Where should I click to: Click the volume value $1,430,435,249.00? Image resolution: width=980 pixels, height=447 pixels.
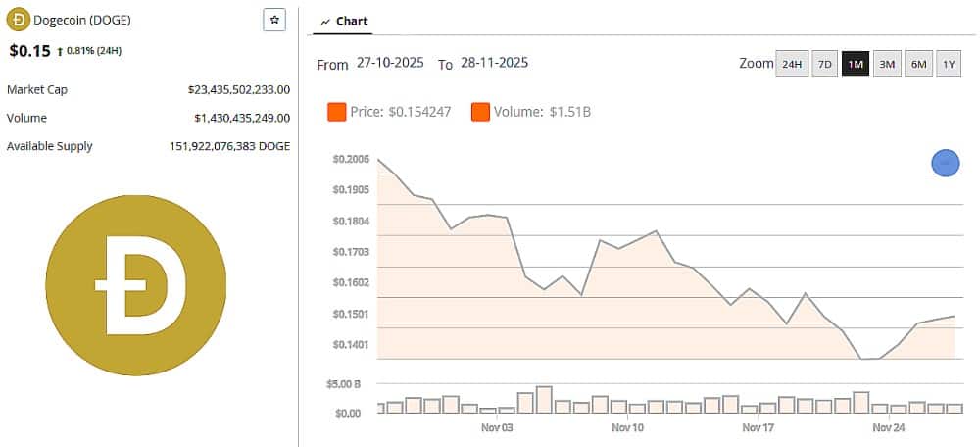tap(242, 119)
